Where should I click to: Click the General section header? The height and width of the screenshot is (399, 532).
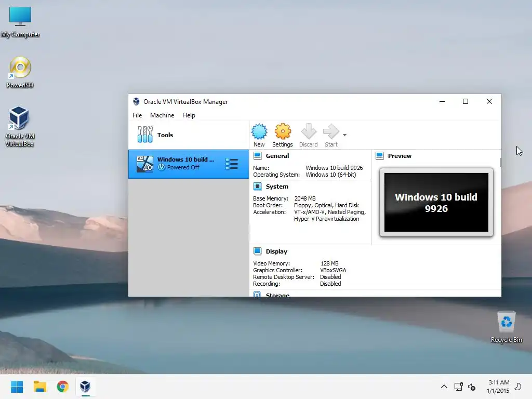pos(277,156)
